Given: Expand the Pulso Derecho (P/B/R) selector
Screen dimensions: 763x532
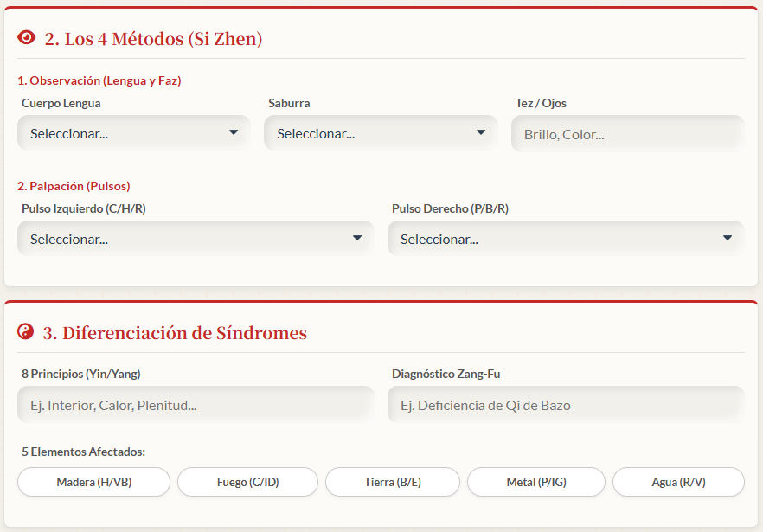Looking at the screenshot, I should (565, 239).
